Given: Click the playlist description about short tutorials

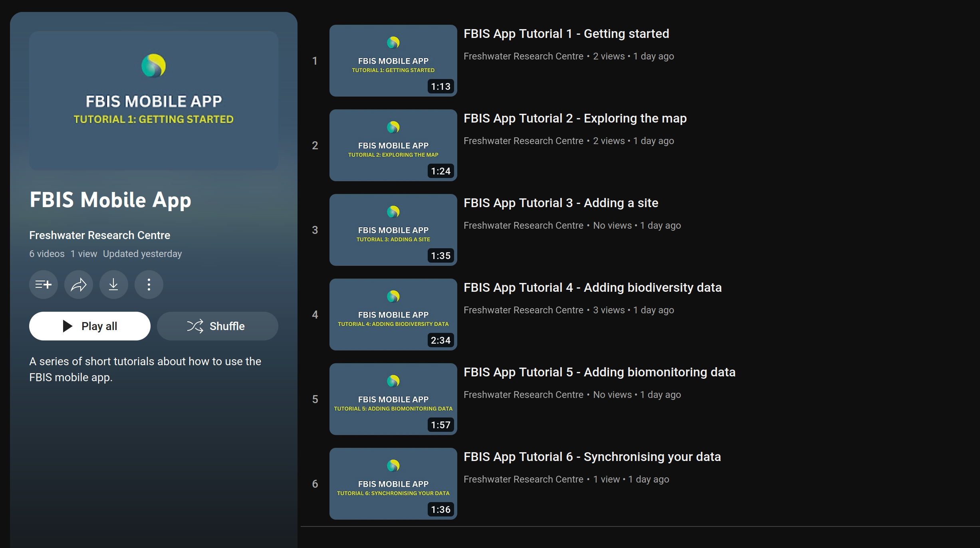Looking at the screenshot, I should point(145,369).
